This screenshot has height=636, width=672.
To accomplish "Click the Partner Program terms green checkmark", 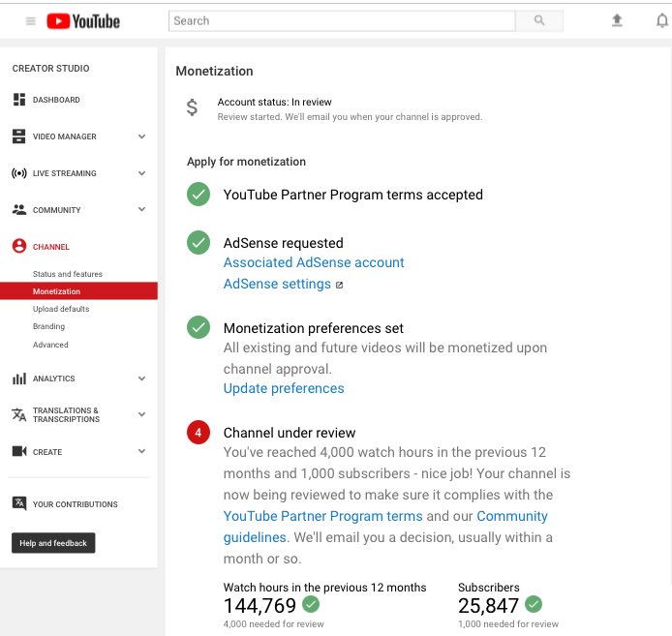I will coord(199,195).
